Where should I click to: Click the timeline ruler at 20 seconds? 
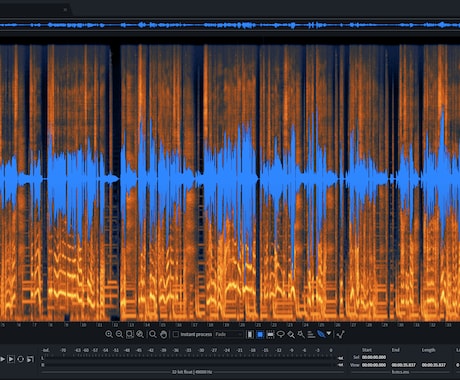click(242, 325)
